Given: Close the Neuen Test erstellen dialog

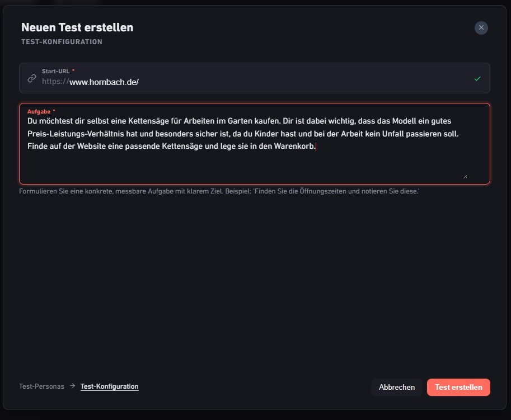Looking at the screenshot, I should click(481, 27).
